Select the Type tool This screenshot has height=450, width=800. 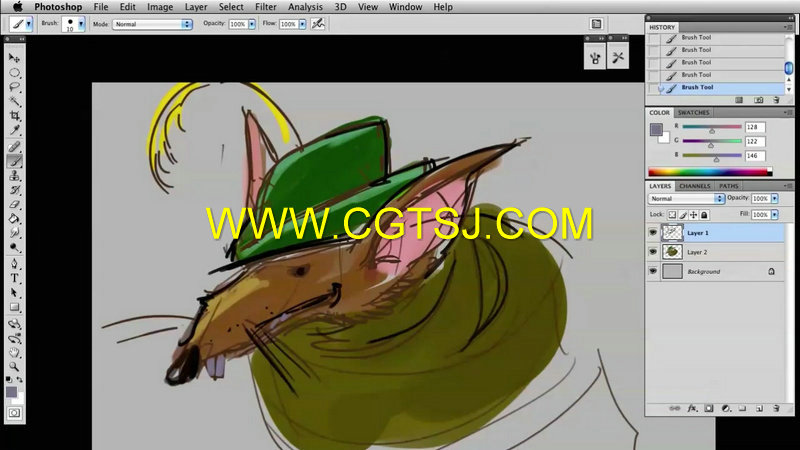(14, 278)
